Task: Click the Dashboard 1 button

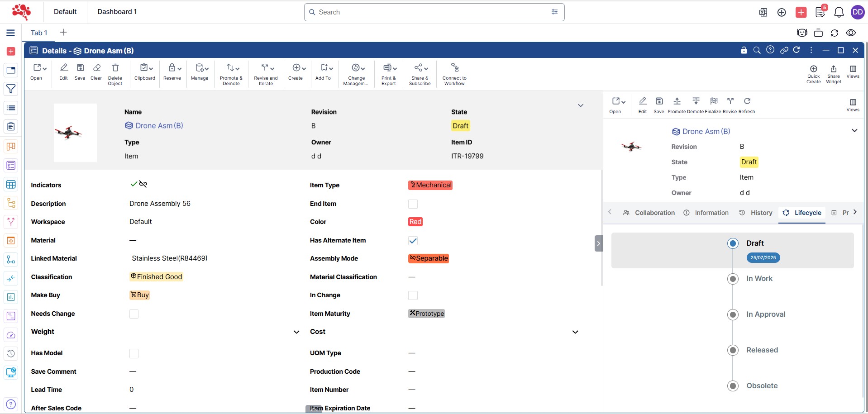Action: coord(117,12)
